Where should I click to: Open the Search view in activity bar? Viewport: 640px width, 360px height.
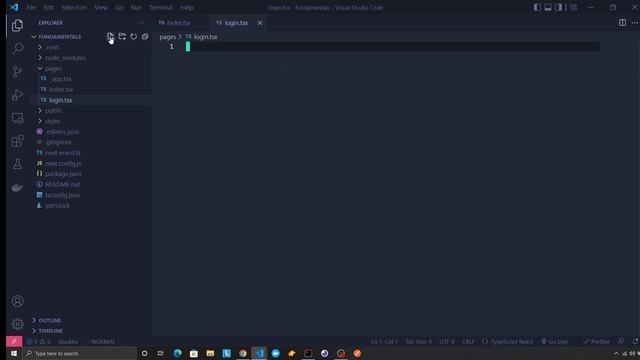click(17, 49)
